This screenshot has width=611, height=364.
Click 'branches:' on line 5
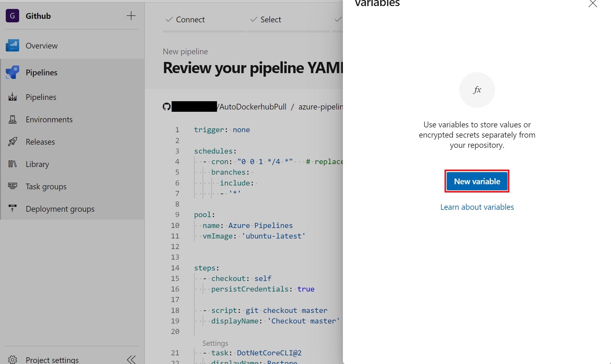click(230, 172)
